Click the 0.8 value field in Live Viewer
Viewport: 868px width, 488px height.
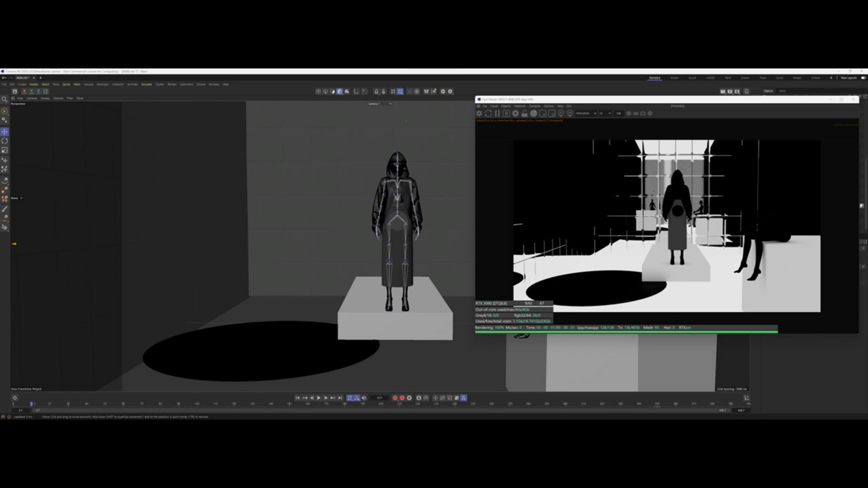tap(618, 113)
